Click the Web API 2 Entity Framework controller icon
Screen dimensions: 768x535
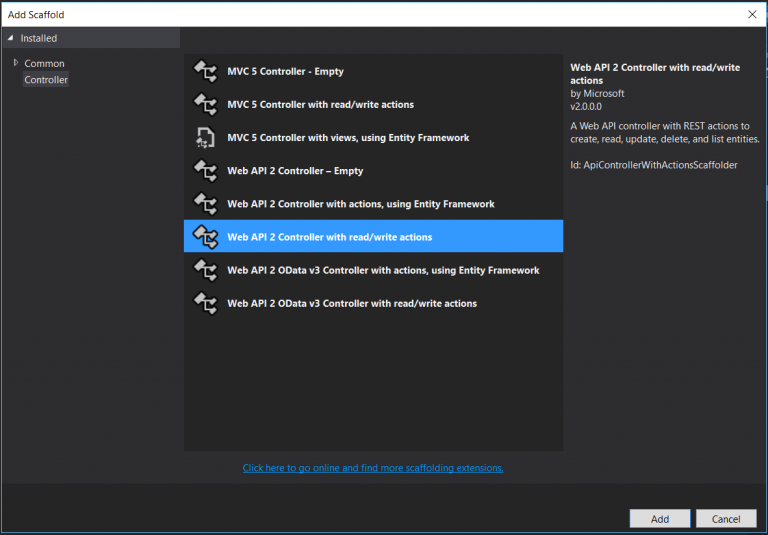point(205,204)
